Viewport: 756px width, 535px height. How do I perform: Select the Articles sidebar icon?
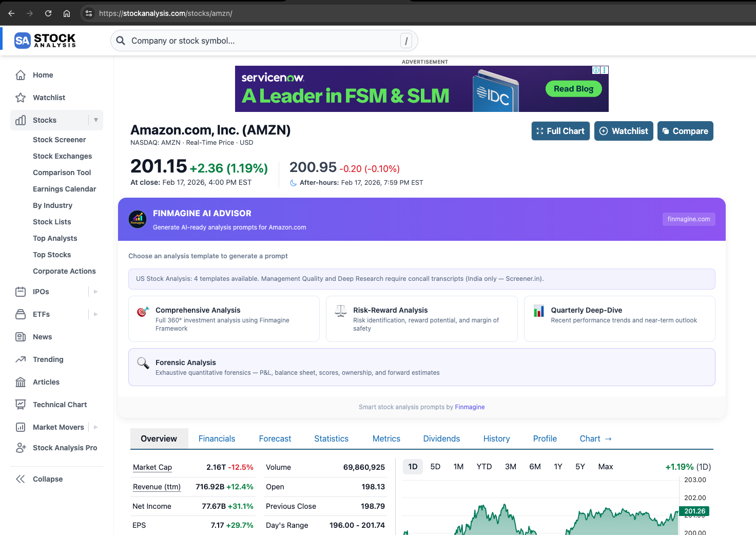[x=21, y=382]
